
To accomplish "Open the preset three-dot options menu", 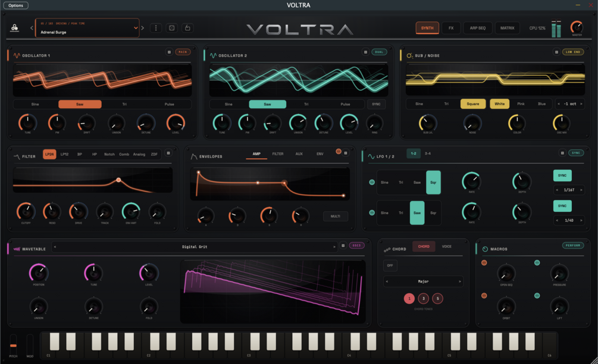I will click(156, 28).
